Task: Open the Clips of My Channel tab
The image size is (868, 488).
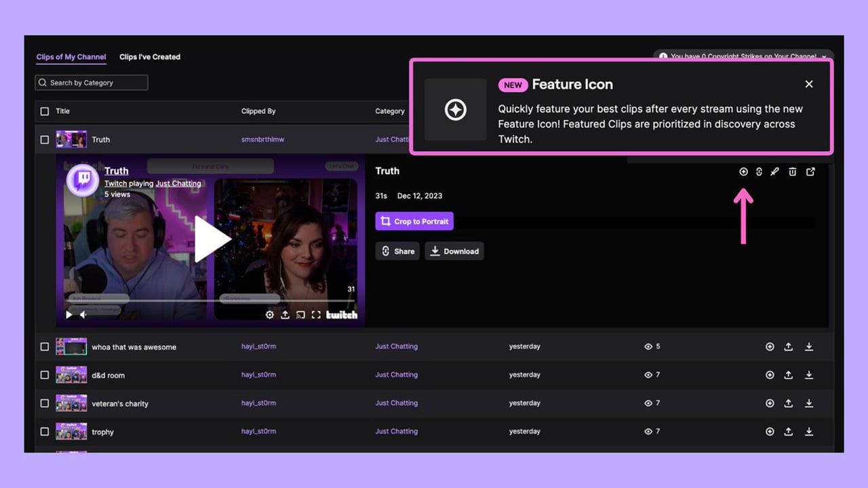Action: coord(71,57)
